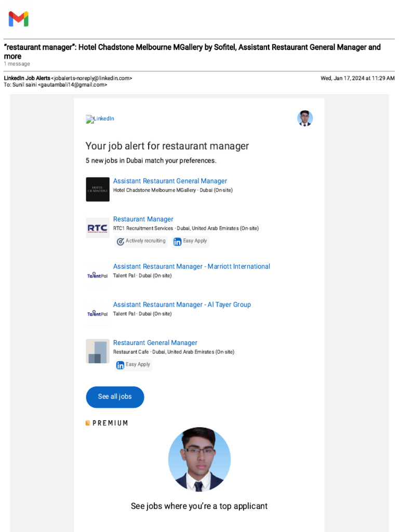The width and height of the screenshot is (399, 532).
Task: Open Assistant Restaurant Manager - Al Tayer Group link
Action: [x=182, y=304]
